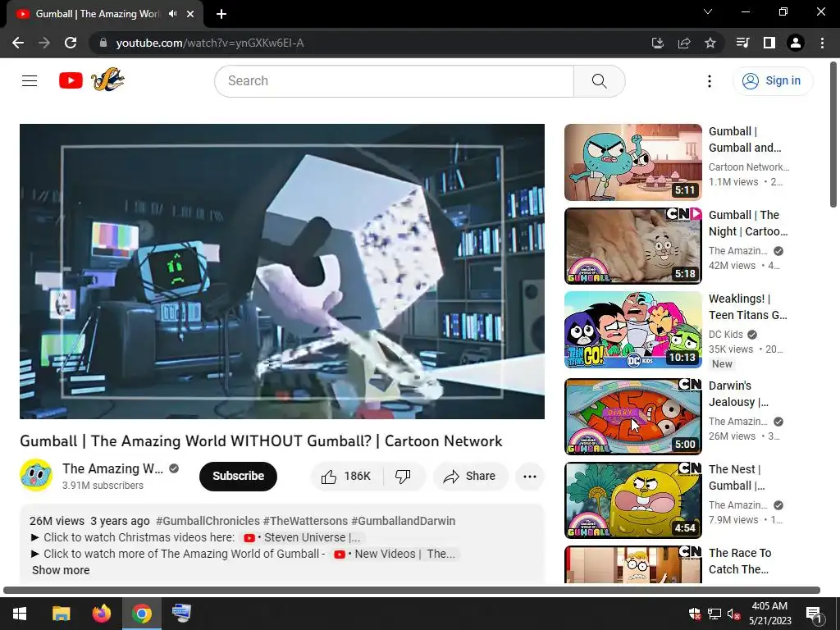Open more actions ellipsis under video

529,477
